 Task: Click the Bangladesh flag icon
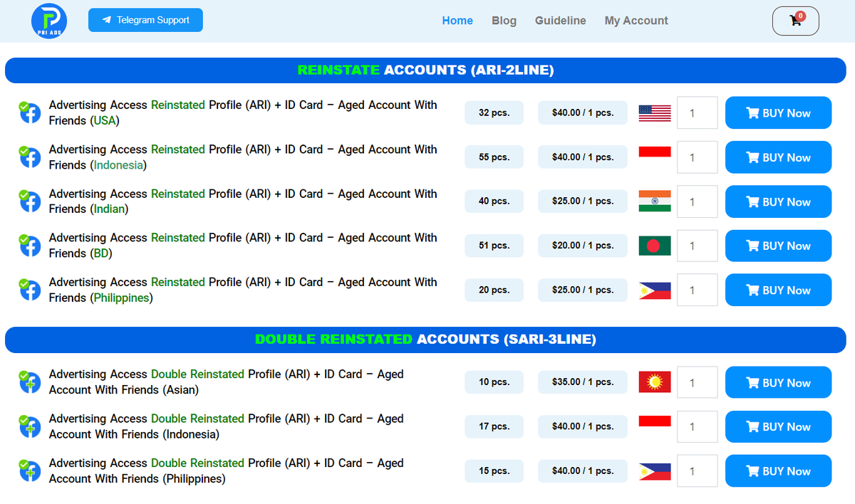point(655,246)
